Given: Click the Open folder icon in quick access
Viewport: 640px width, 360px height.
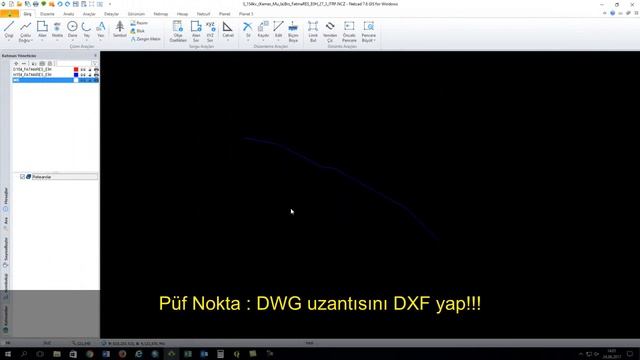Looking at the screenshot, I should 19,4.
